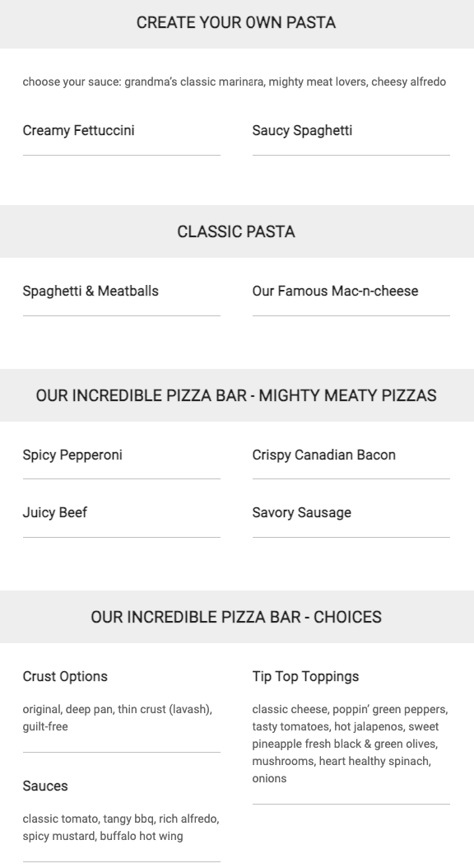Select Our Famous Mac-n-cheese
The width and height of the screenshot is (474, 868).
click(335, 292)
